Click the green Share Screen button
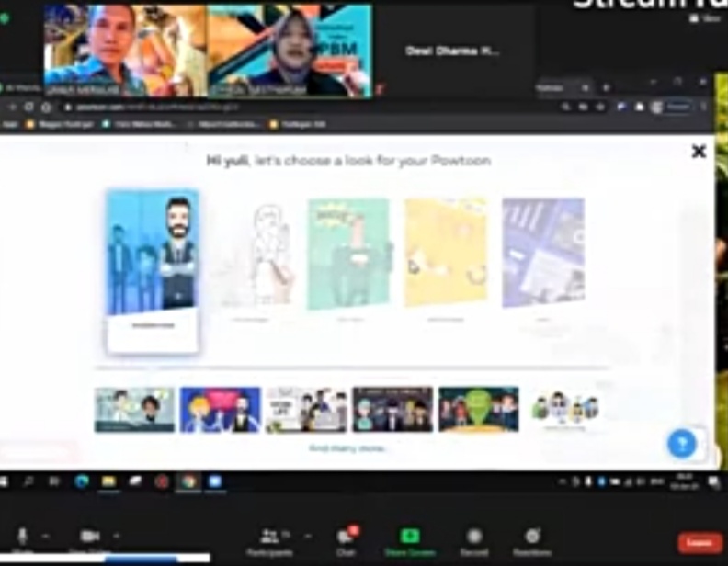Viewport: 728px width, 566px height. (410, 542)
